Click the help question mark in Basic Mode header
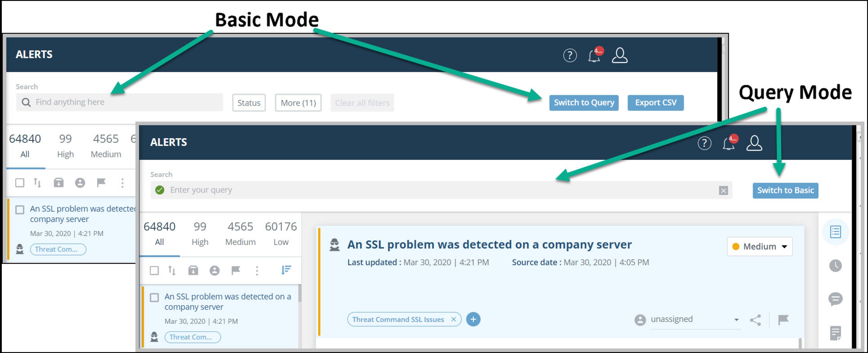Image resolution: width=868 pixels, height=353 pixels. click(x=570, y=55)
